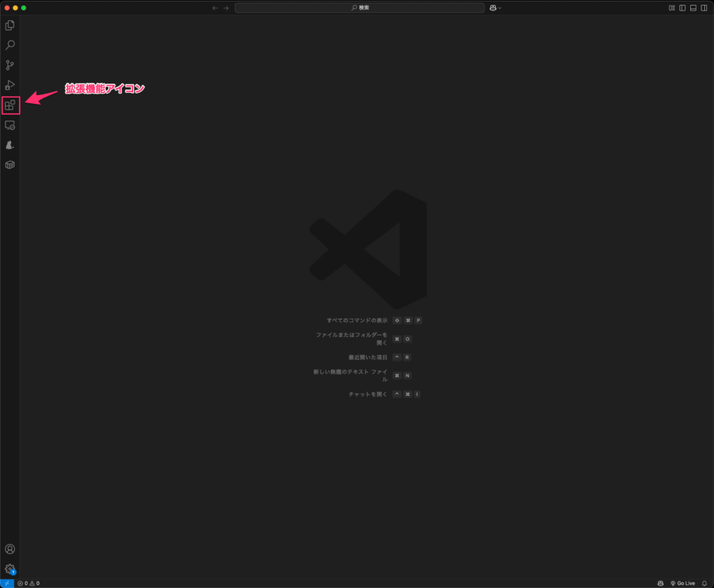This screenshot has width=714, height=588.
Task: Go forward with the right arrow
Action: coord(226,8)
